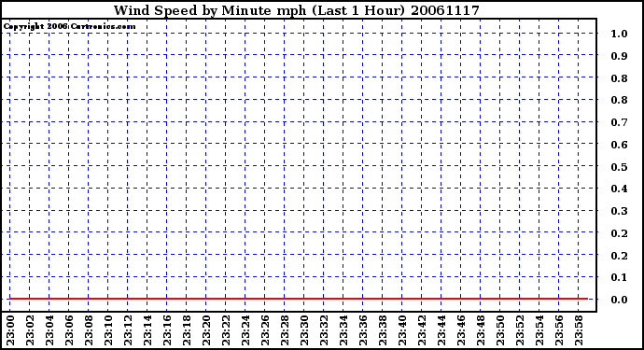Click the 23:04 time label
The height and width of the screenshot is (350, 644).
click(49, 330)
